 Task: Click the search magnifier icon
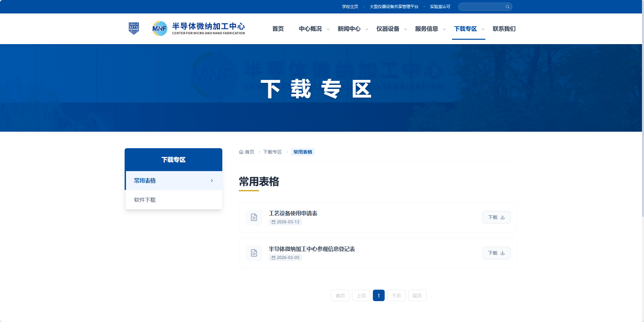pos(507,7)
